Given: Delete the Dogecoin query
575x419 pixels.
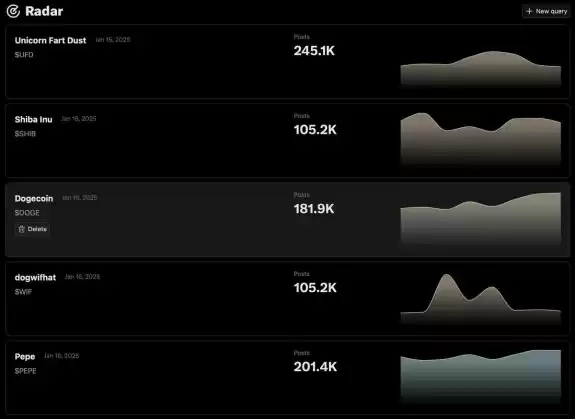Looking at the screenshot, I should [33, 229].
